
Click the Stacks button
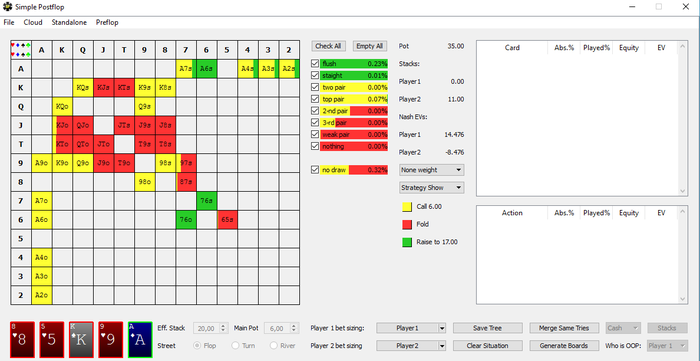(x=667, y=328)
